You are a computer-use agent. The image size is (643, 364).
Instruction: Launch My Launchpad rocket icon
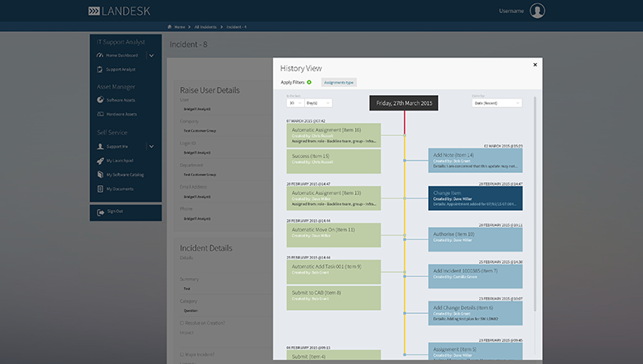pos(100,161)
